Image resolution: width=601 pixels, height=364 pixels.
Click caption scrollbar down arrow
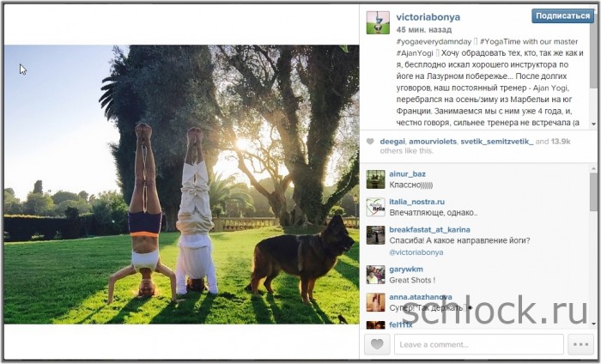(594, 124)
